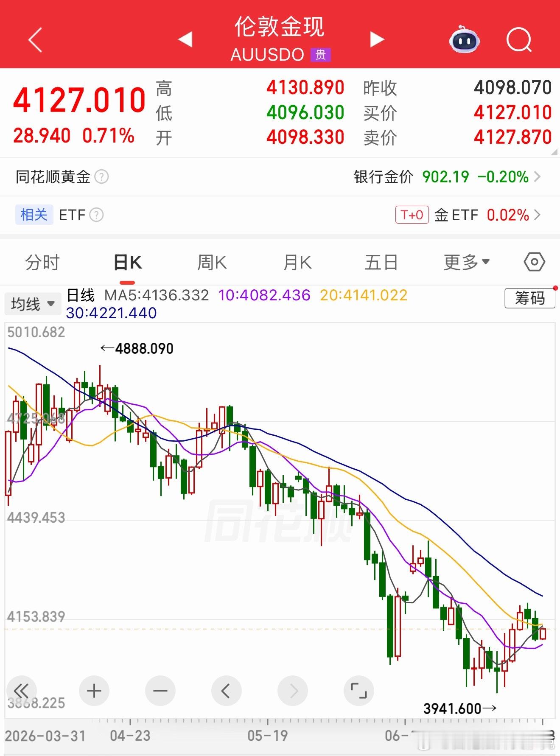Tap the back arrow in the header
The height and width of the screenshot is (756, 560).
coord(35,40)
